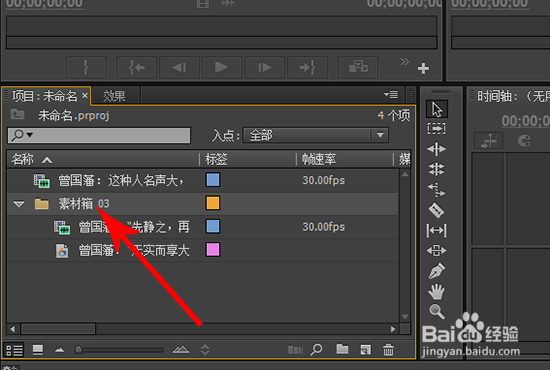Click the zoom out mountain icon
This screenshot has width=550, height=370.
point(60,350)
